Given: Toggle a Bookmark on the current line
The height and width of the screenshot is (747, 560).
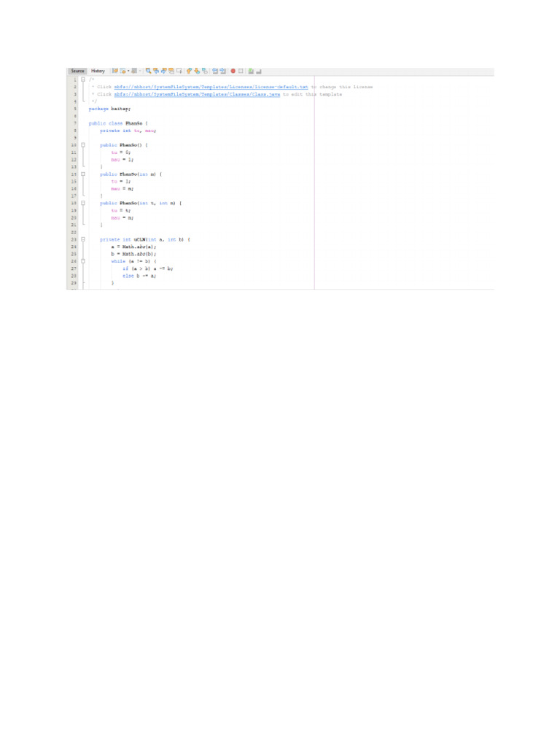Looking at the screenshot, I should (x=205, y=71).
